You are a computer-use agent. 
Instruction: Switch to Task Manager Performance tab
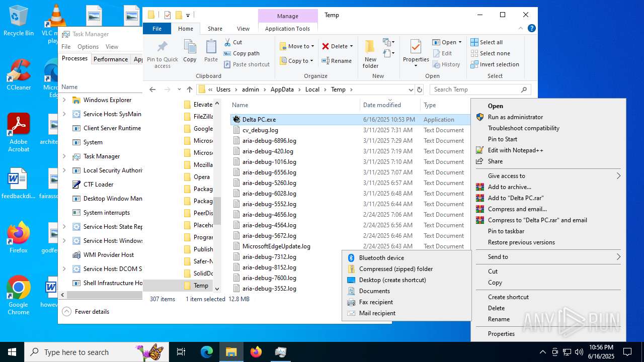(x=111, y=59)
